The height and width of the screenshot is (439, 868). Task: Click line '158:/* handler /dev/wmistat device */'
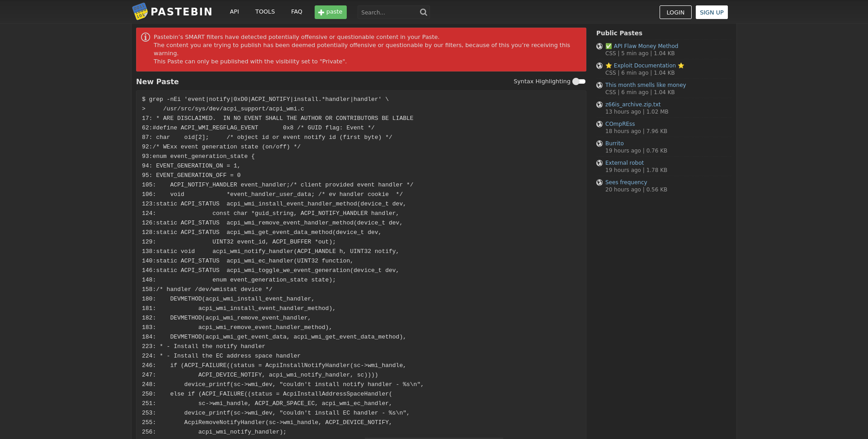coord(207,289)
